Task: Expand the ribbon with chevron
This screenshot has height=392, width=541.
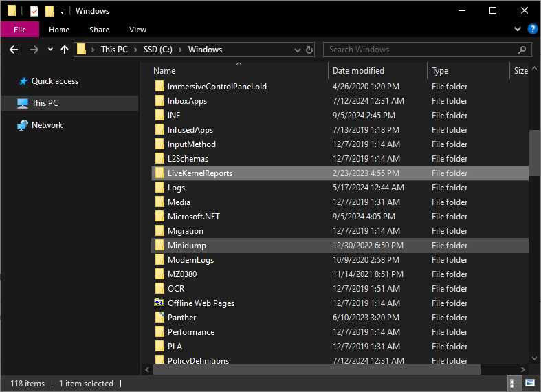Action: point(518,30)
